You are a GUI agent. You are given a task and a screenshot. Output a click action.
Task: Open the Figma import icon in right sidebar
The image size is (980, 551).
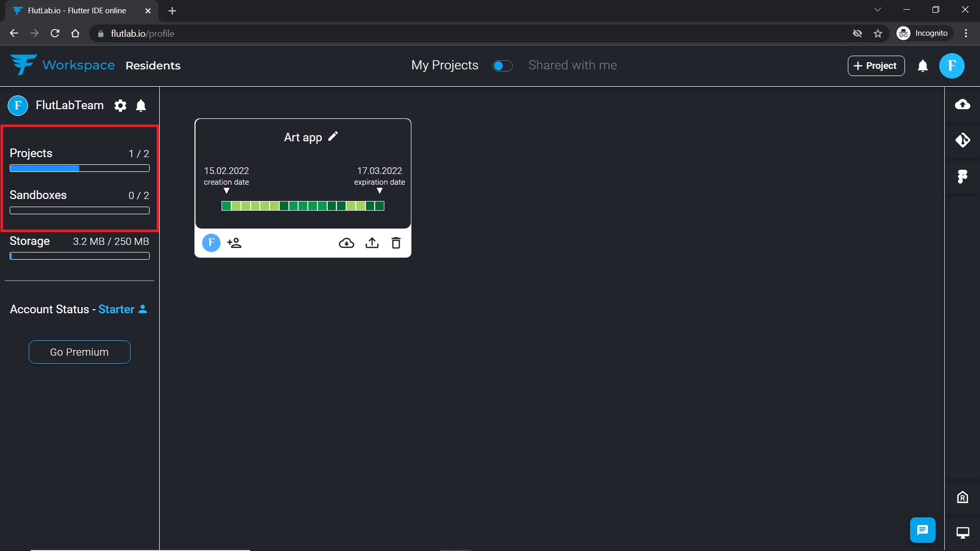tap(963, 177)
